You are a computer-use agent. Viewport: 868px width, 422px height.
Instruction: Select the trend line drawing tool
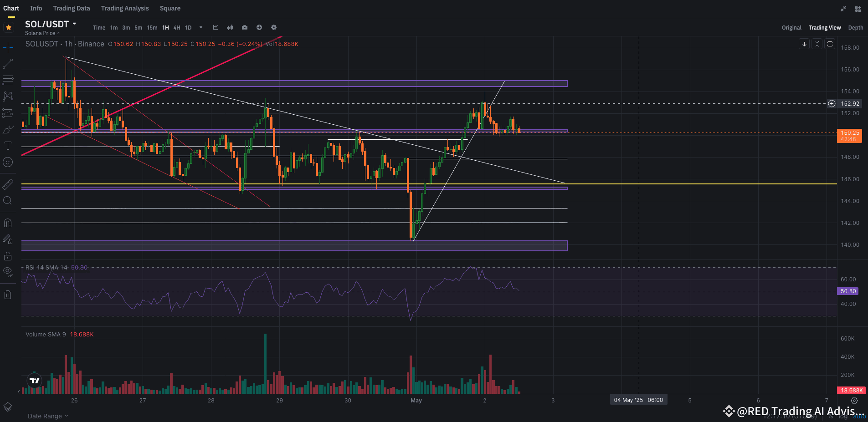tap(7, 63)
